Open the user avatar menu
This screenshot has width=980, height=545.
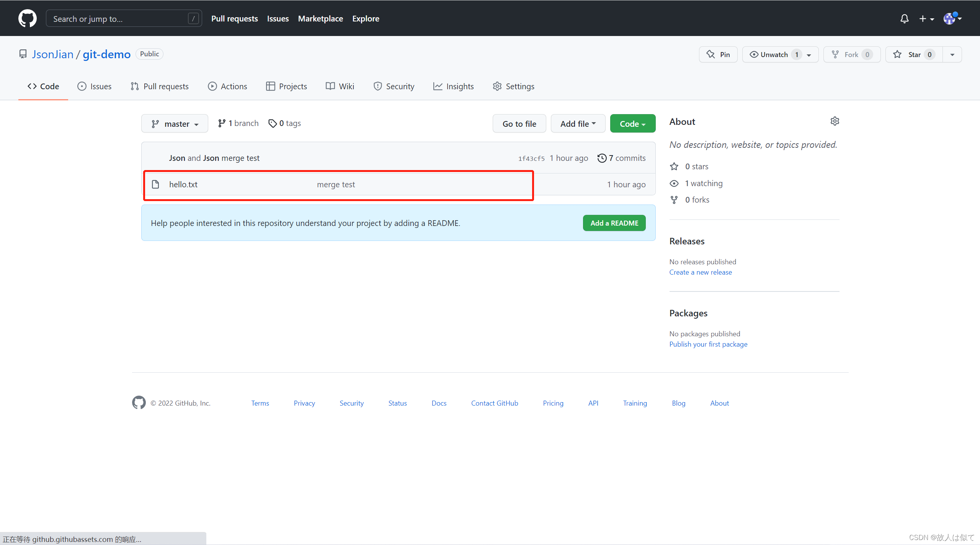[952, 18]
